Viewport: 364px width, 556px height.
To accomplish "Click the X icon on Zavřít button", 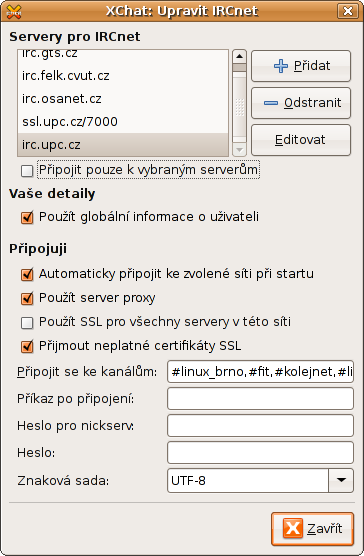I will click(293, 528).
